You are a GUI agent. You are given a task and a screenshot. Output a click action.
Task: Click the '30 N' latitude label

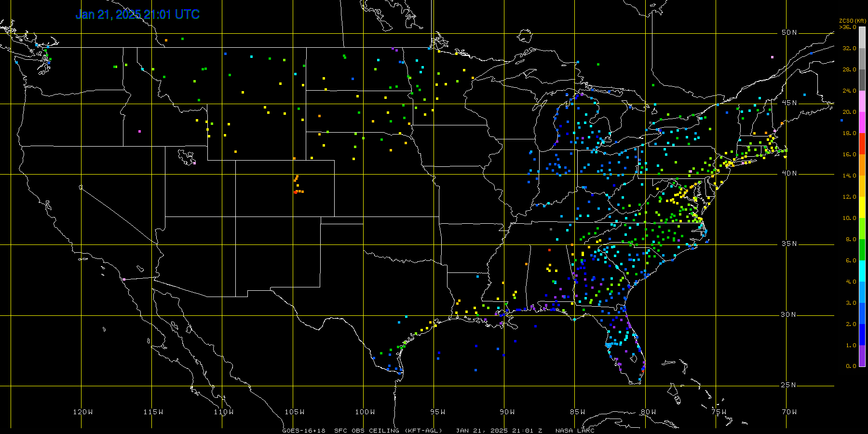pyautogui.click(x=789, y=314)
